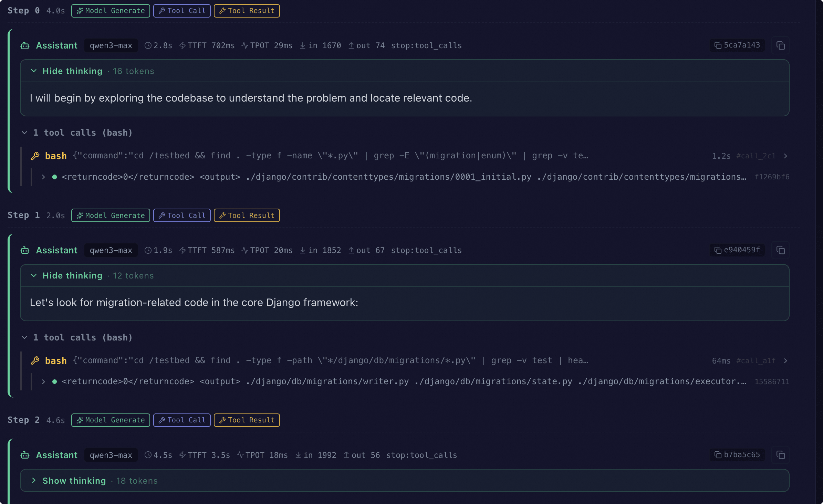
Task: Select the Step 1 heading
Action: [24, 216]
